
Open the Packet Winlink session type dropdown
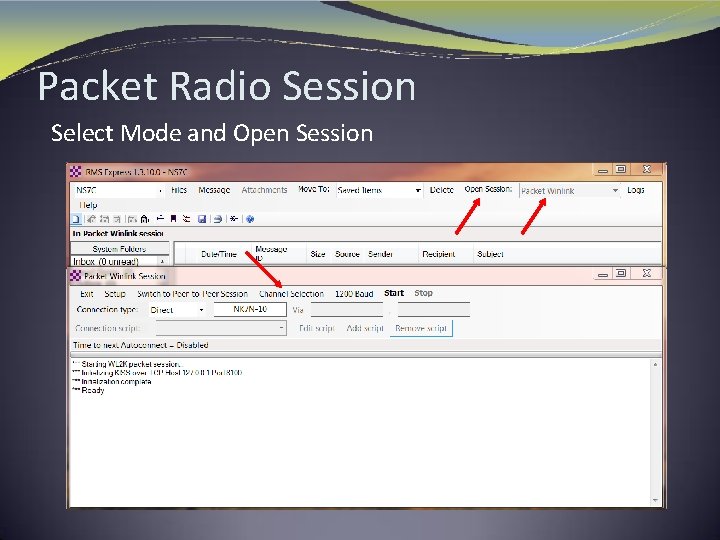[615, 191]
